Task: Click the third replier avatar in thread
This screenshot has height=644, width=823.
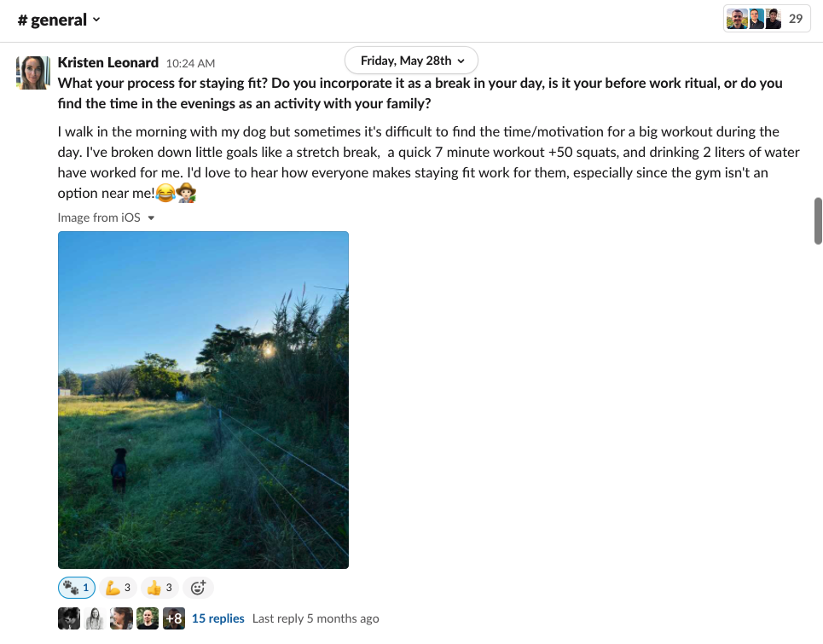Action: click(x=121, y=618)
